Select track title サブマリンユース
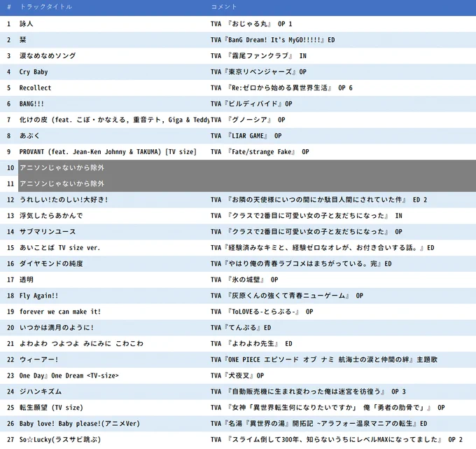Viewport: 476px width, 449px height. pyautogui.click(x=48, y=232)
